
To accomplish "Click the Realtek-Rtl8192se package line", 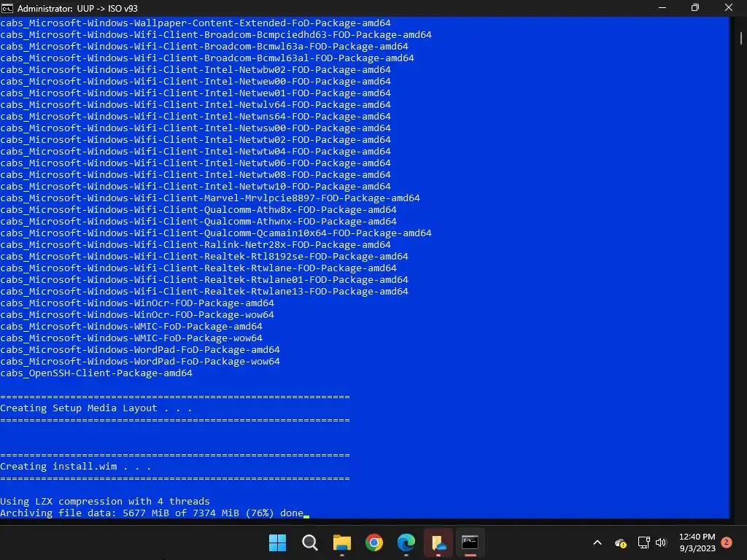I will 204,256.
